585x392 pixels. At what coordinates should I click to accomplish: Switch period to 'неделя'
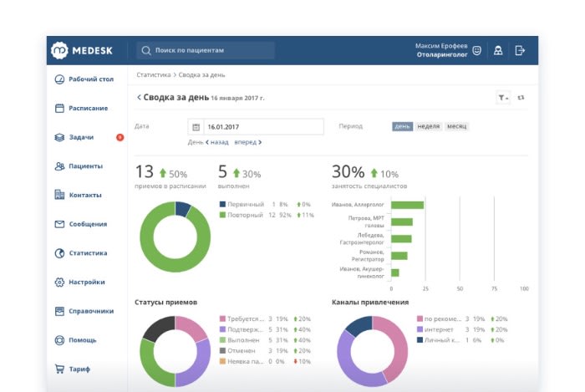(428, 126)
